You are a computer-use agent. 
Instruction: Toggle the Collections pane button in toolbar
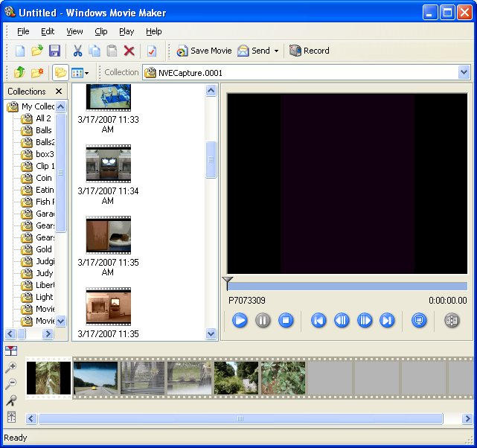(60, 72)
